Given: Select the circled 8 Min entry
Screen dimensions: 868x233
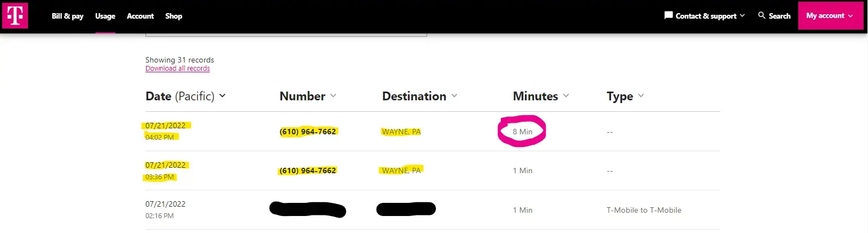Looking at the screenshot, I should pos(522,132).
